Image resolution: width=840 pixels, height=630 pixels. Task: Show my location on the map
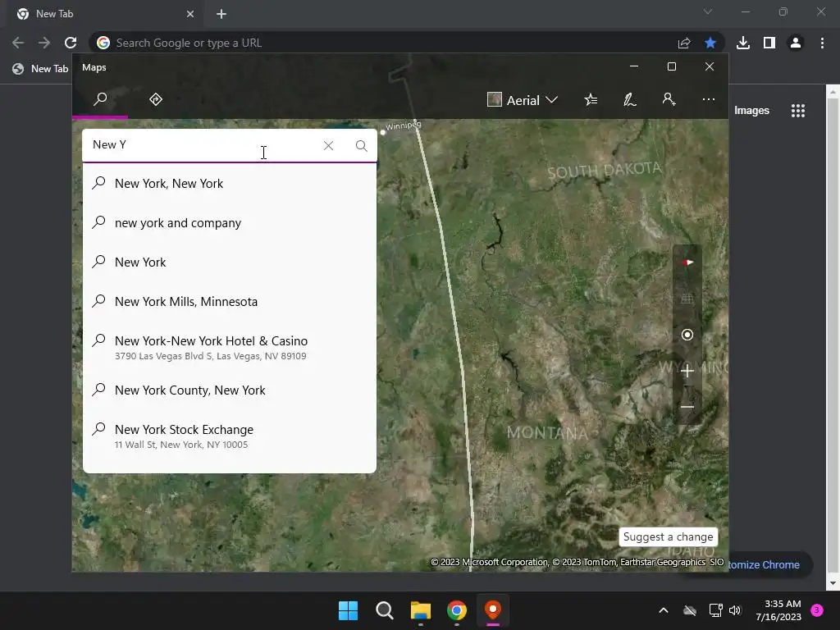point(687,335)
